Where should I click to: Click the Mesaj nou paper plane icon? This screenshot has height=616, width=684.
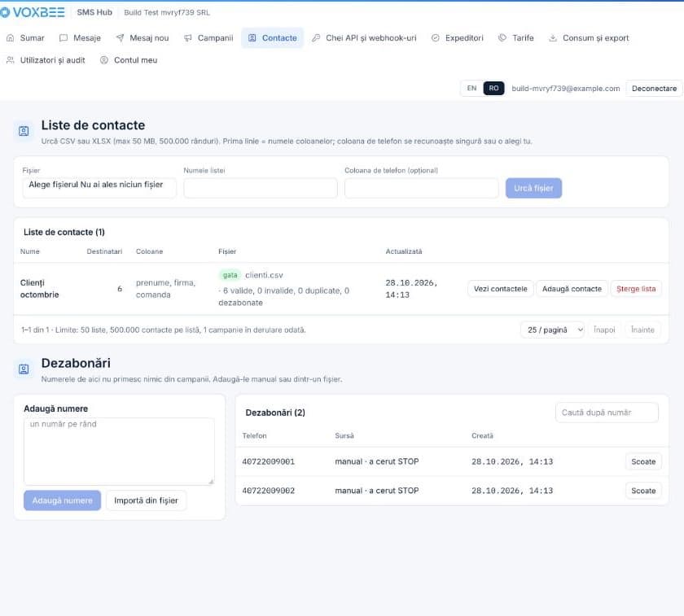tap(120, 38)
